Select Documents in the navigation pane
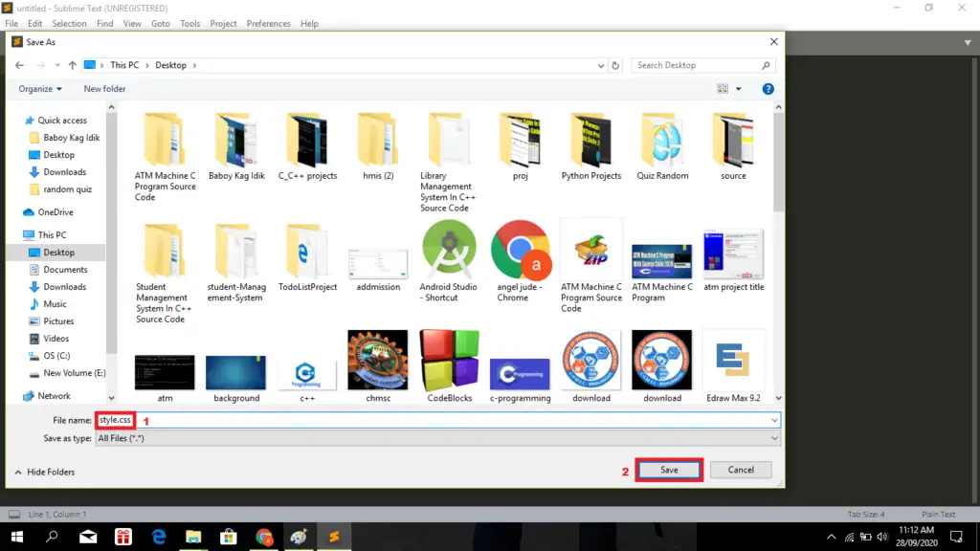980x551 pixels. point(65,270)
